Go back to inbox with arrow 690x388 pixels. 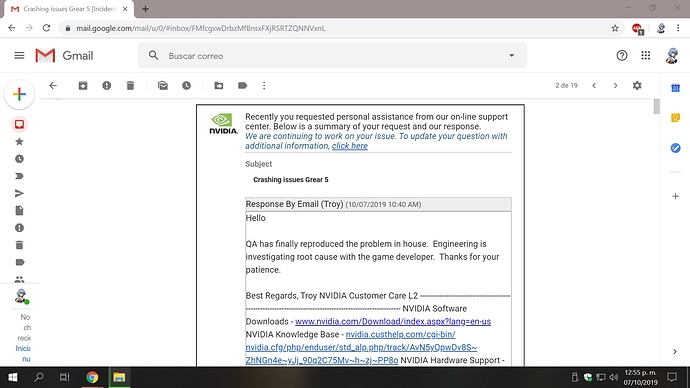[53, 85]
